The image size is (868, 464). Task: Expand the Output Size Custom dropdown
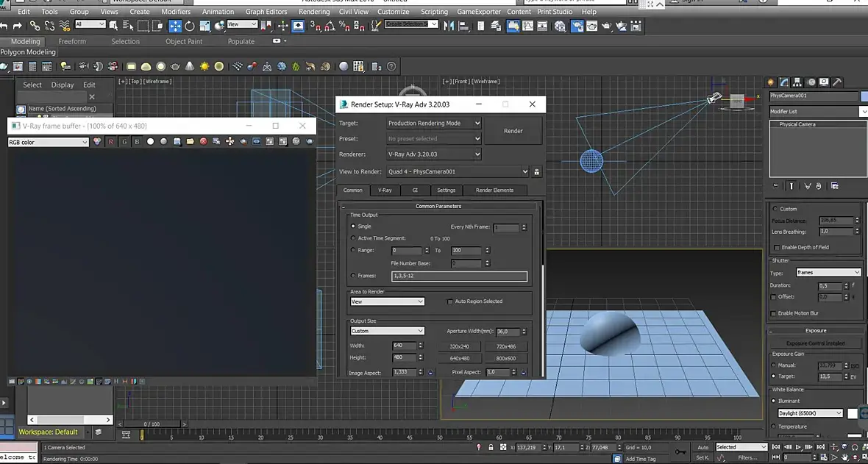tap(387, 331)
